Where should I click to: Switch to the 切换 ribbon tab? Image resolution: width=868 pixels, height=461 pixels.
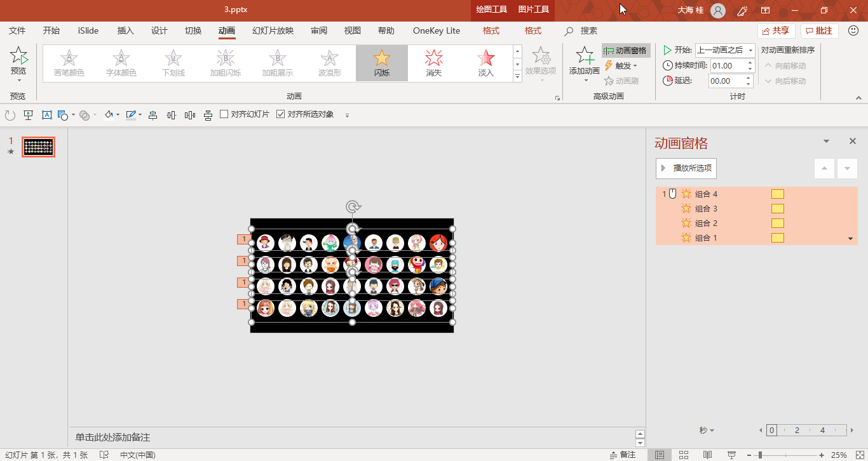(x=193, y=30)
